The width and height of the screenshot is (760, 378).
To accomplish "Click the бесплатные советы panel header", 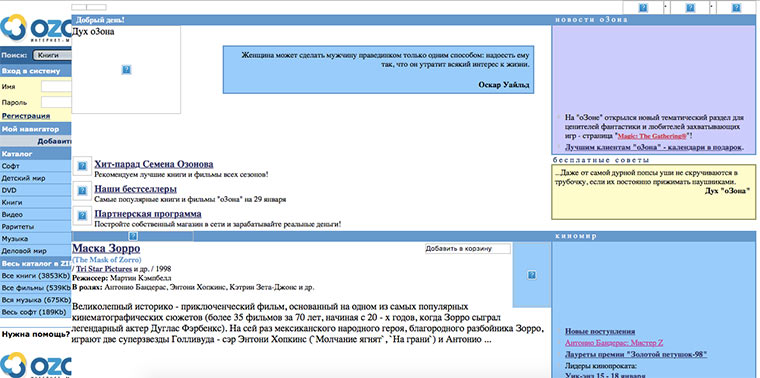I will coord(601,160).
